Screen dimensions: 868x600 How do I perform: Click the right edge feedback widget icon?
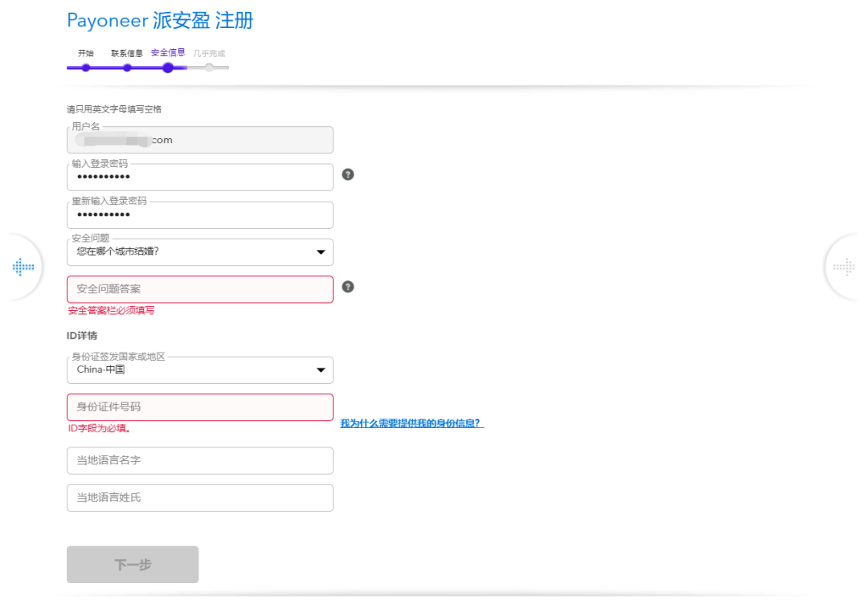click(x=845, y=267)
